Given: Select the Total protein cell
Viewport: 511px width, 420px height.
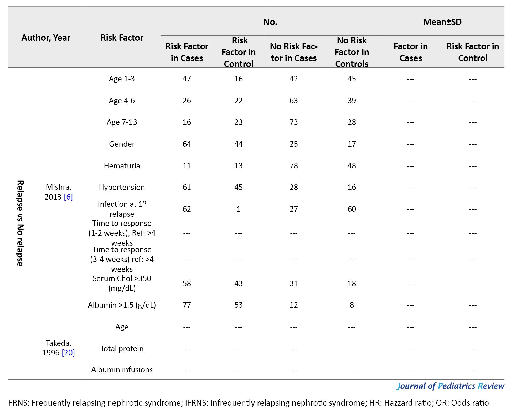Looking at the screenshot, I should point(122,349).
